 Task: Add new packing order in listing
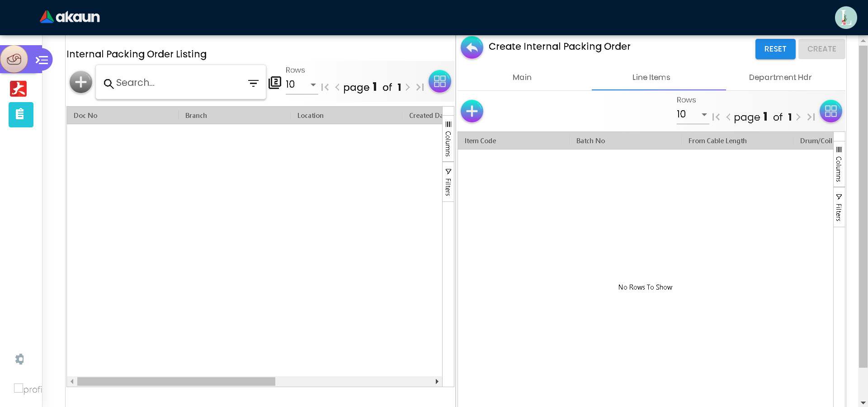click(x=81, y=82)
